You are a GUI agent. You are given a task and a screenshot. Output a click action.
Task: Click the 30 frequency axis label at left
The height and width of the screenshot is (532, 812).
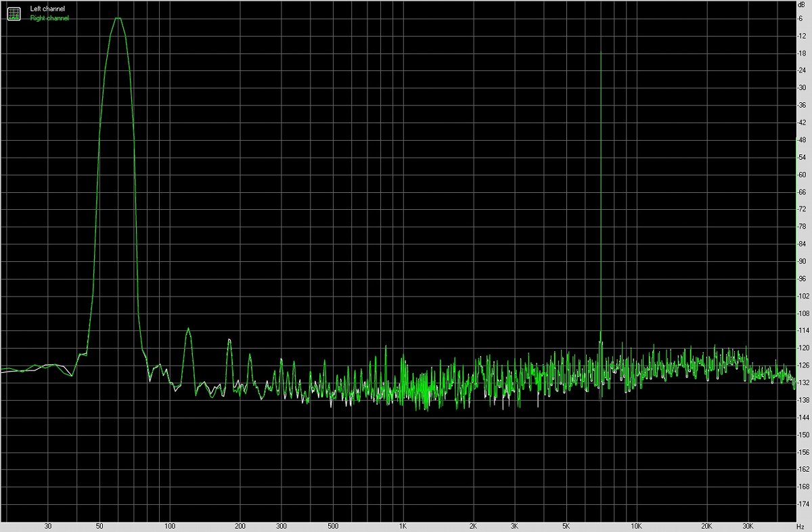[47, 526]
